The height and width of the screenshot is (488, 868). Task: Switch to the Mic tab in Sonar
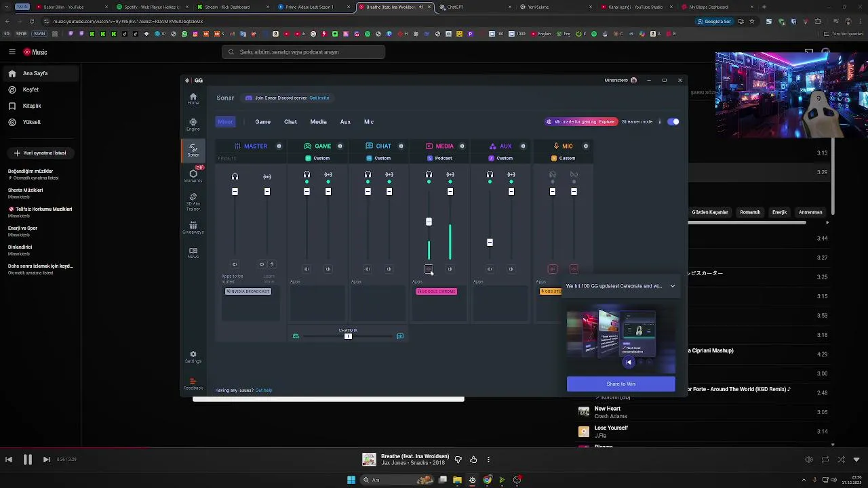point(369,122)
